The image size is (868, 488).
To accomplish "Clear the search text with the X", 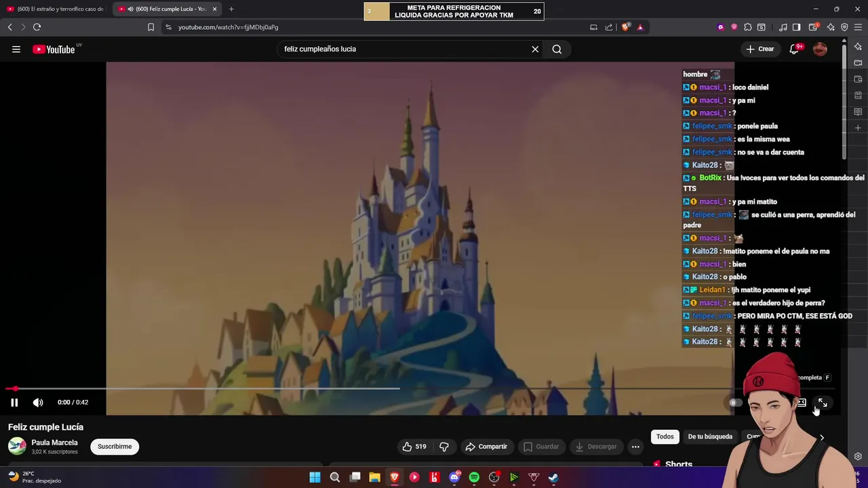I will coord(535,49).
